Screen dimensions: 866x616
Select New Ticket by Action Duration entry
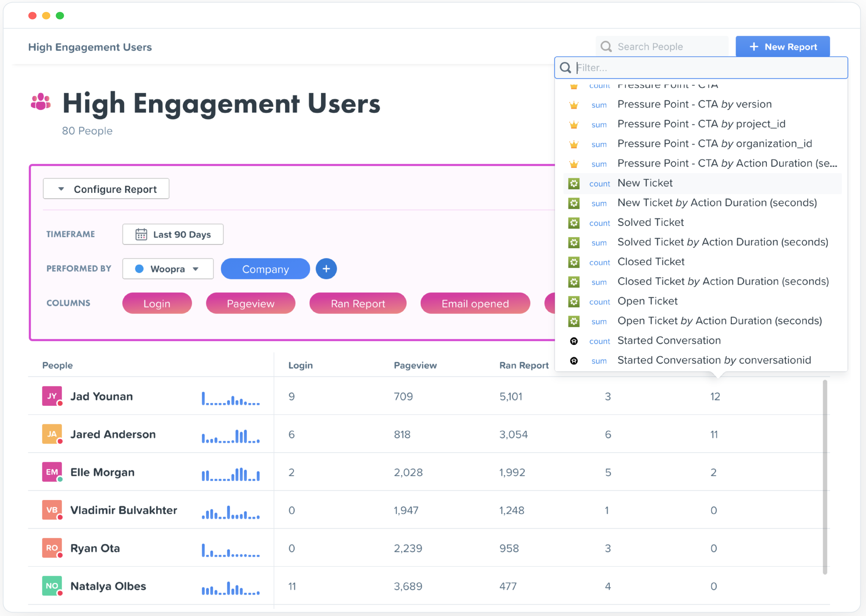click(702, 203)
